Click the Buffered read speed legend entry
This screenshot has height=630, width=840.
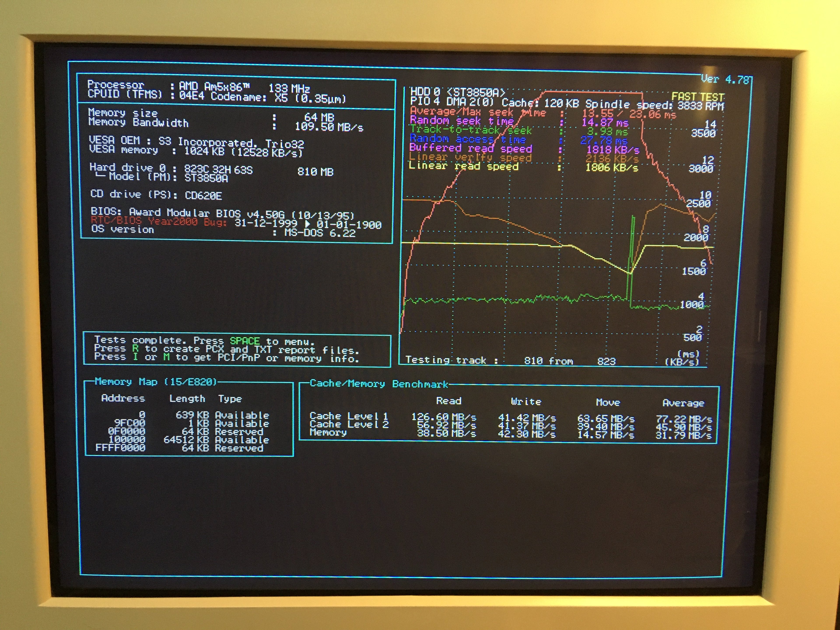pyautogui.click(x=471, y=148)
